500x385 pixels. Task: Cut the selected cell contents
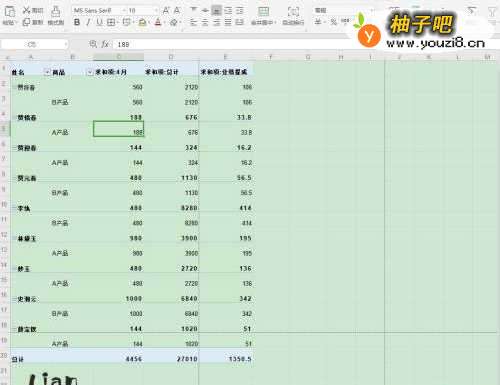coord(33,10)
